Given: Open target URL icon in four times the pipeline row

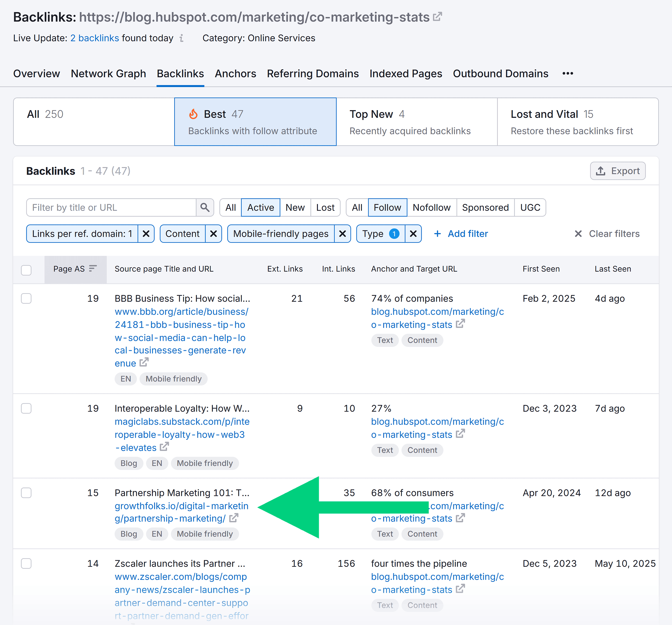Looking at the screenshot, I should [x=460, y=589].
